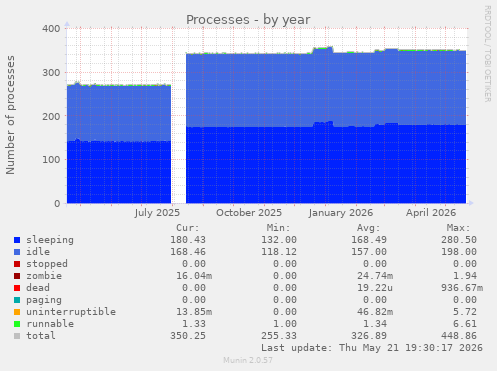Click the 'idle' legend label

38,252
